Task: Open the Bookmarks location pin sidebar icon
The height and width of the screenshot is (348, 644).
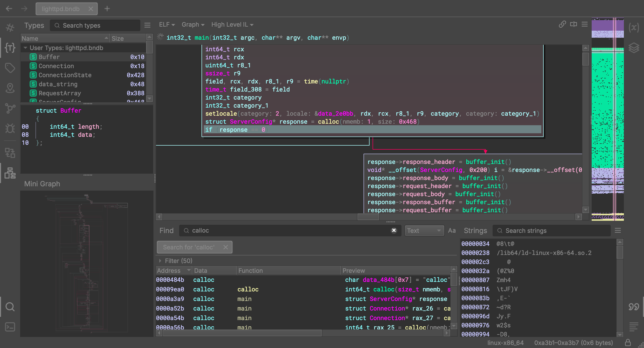Action: point(10,88)
